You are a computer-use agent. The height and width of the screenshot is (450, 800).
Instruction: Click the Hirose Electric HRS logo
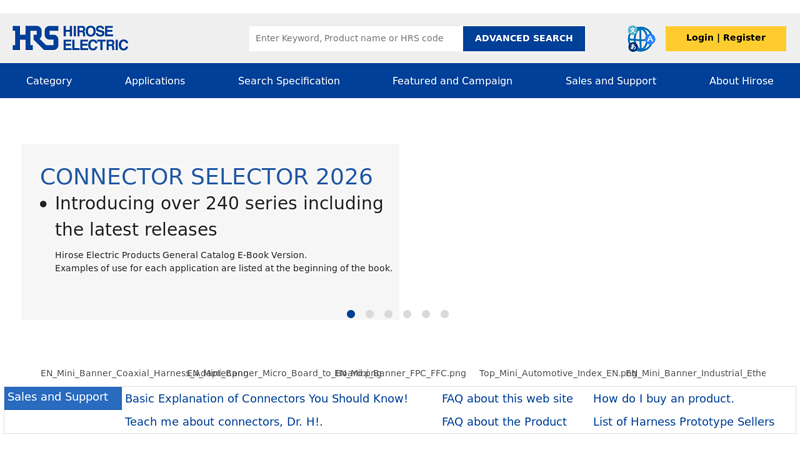(70, 38)
